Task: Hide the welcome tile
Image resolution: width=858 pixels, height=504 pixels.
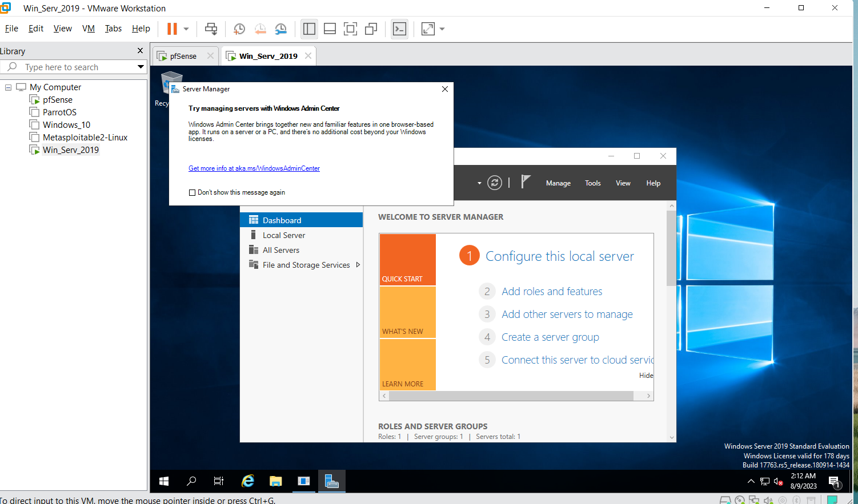Action: click(646, 376)
